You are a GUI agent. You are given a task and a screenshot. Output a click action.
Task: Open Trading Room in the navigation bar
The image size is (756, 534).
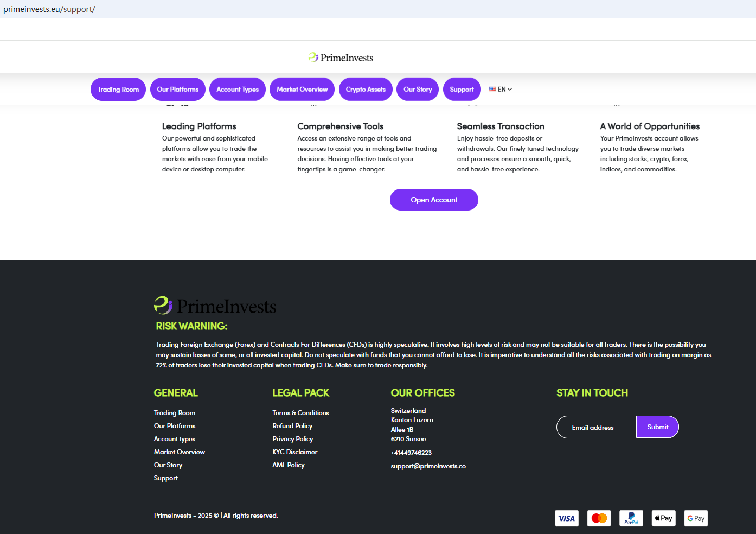point(118,90)
